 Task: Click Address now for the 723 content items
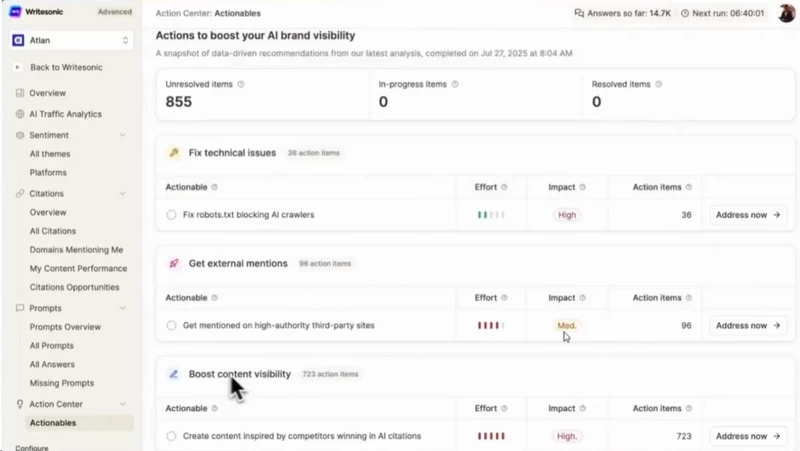748,436
